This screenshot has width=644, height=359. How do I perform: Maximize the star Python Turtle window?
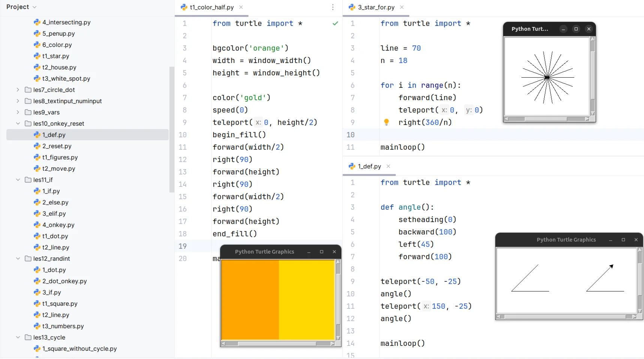576,29
